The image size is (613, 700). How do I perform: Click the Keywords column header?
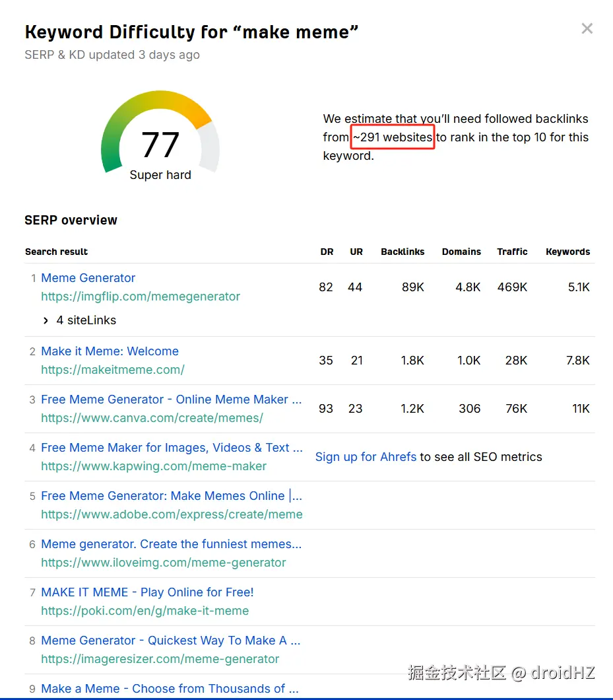click(567, 252)
